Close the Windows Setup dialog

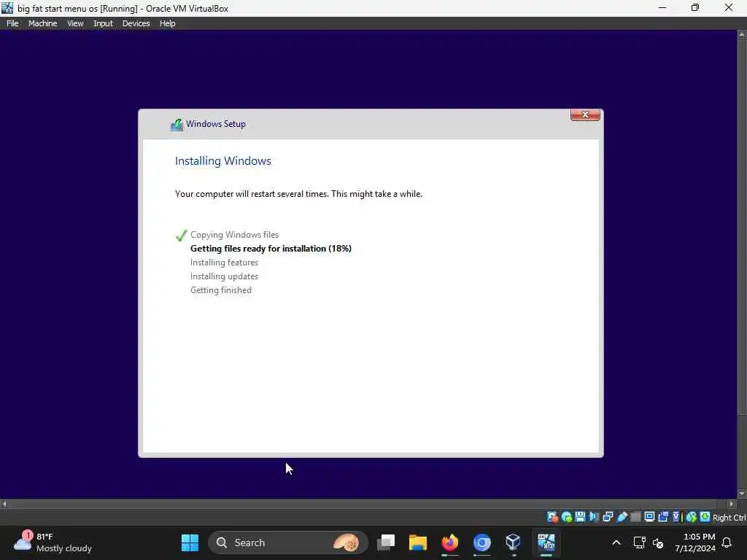[585, 114]
